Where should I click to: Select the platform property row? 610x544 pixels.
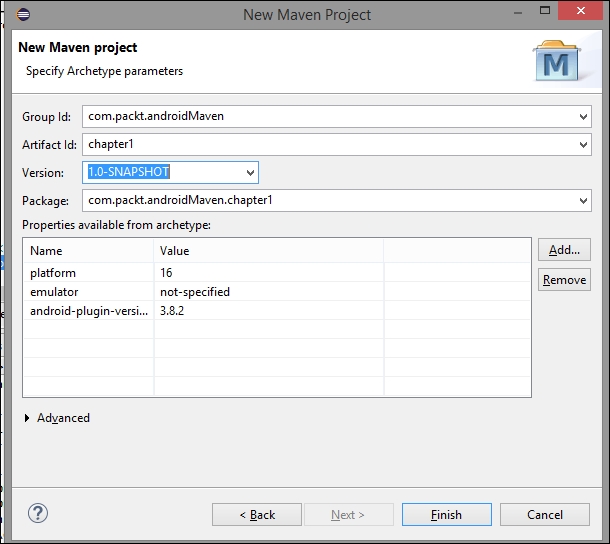click(277, 273)
